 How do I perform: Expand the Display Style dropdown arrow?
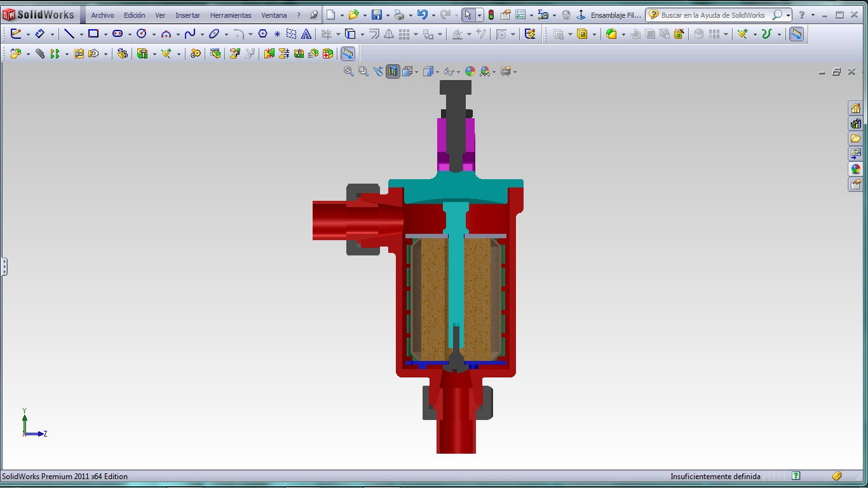pos(438,72)
